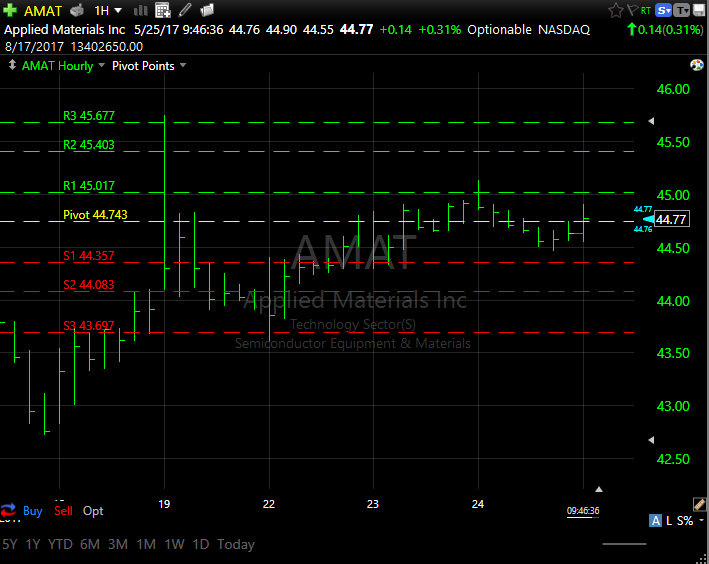The height and width of the screenshot is (564, 709).
Task: Click the horizontal chart scrollbar at bottom
Action: click(x=624, y=544)
